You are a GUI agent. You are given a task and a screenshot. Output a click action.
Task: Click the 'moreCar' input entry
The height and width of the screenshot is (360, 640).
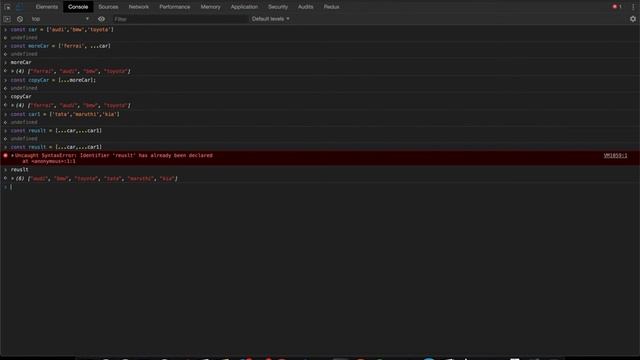(x=21, y=62)
